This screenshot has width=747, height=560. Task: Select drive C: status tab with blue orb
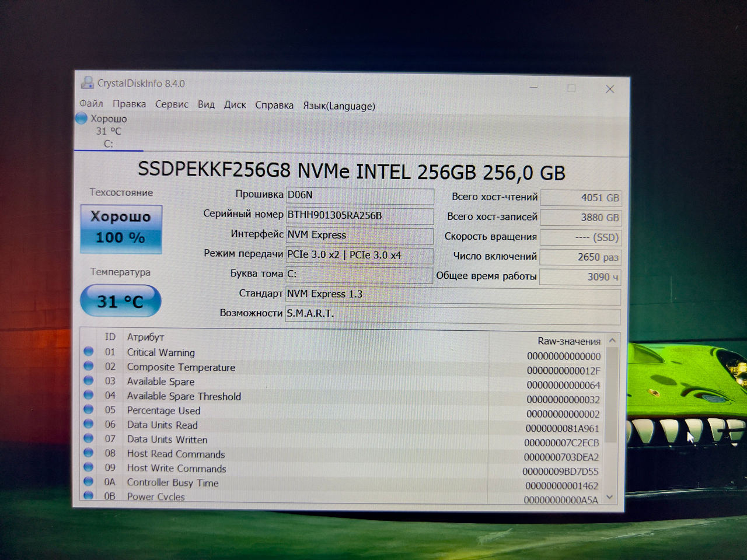[x=108, y=131]
